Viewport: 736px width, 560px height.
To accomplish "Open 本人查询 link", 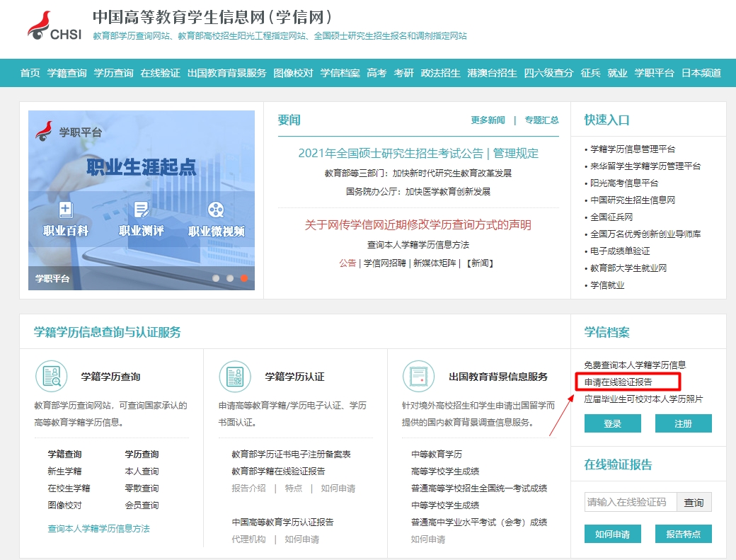I will [x=142, y=472].
